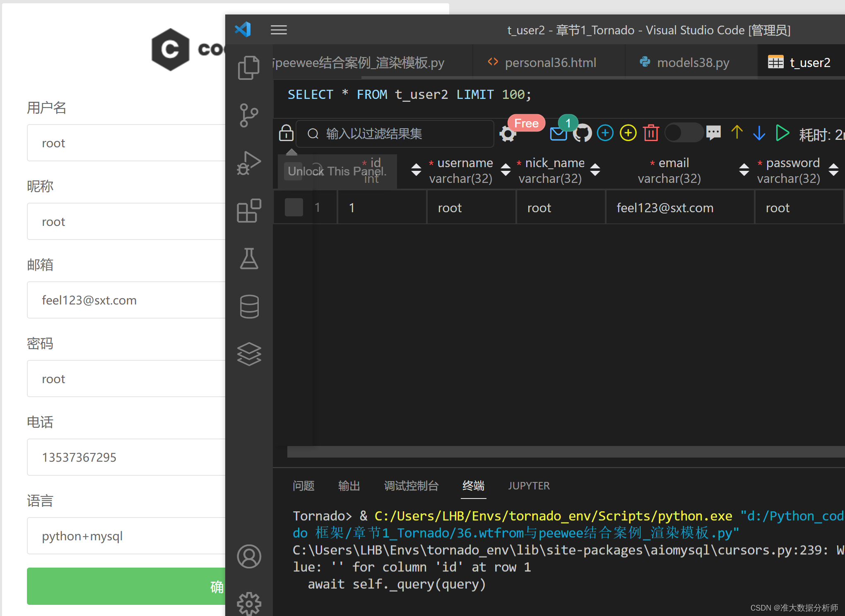Switch to the 终端 terminal tab

[x=472, y=485]
